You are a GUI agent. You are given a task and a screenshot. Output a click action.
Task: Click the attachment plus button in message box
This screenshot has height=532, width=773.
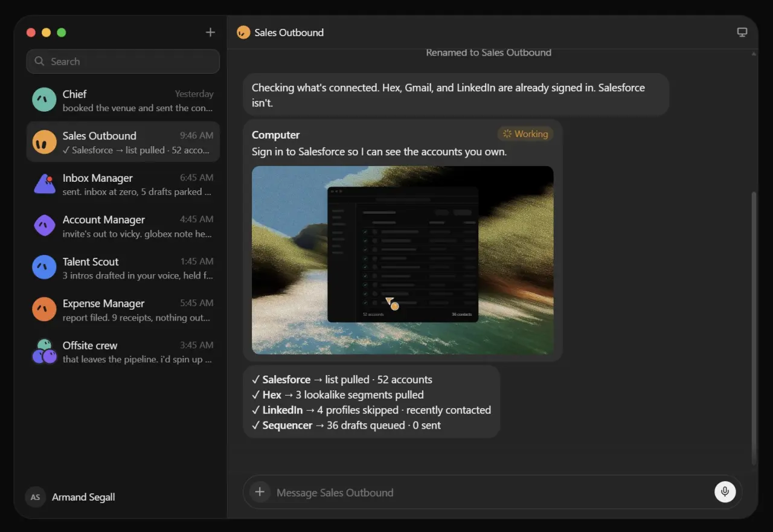(260, 492)
